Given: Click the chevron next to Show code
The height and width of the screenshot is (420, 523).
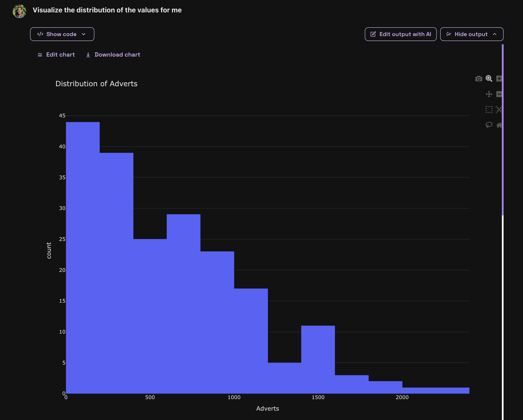Looking at the screenshot, I should pos(84,34).
